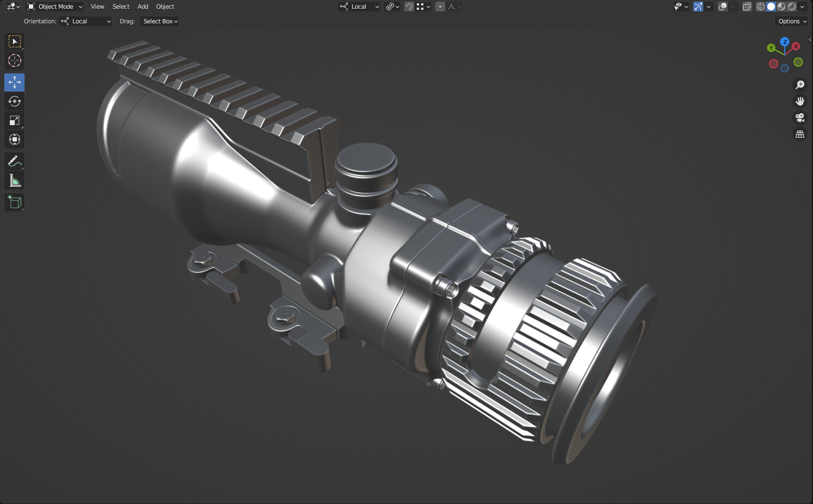
Task: Select the Transform tool
Action: (x=14, y=139)
